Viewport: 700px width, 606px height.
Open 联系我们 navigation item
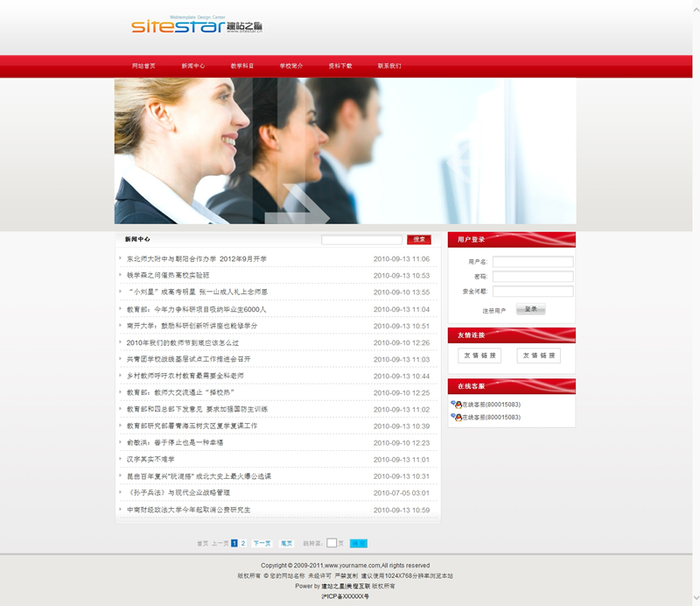pos(389,66)
